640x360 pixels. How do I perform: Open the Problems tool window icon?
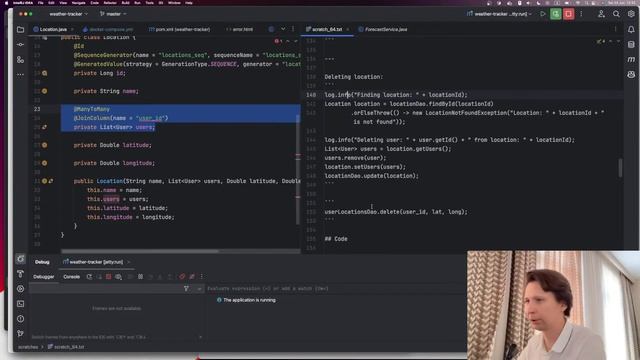20,319
